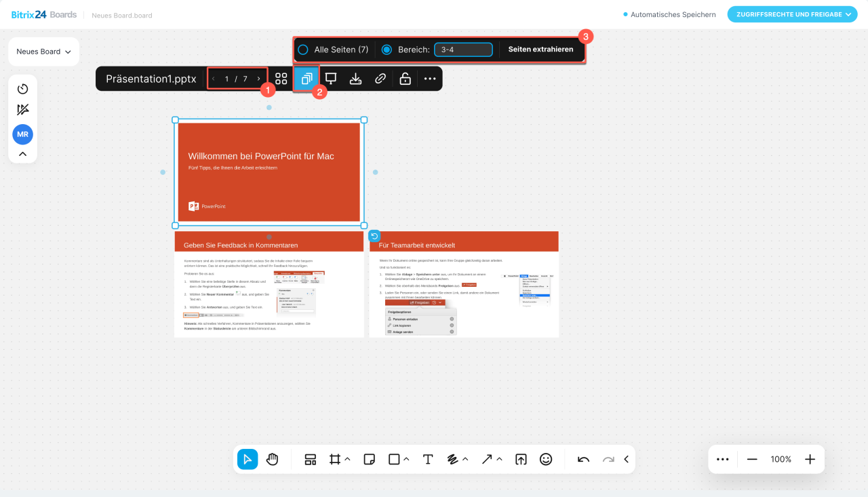This screenshot has height=497, width=868.
Task: Zoom out with the minus button
Action: tap(752, 459)
